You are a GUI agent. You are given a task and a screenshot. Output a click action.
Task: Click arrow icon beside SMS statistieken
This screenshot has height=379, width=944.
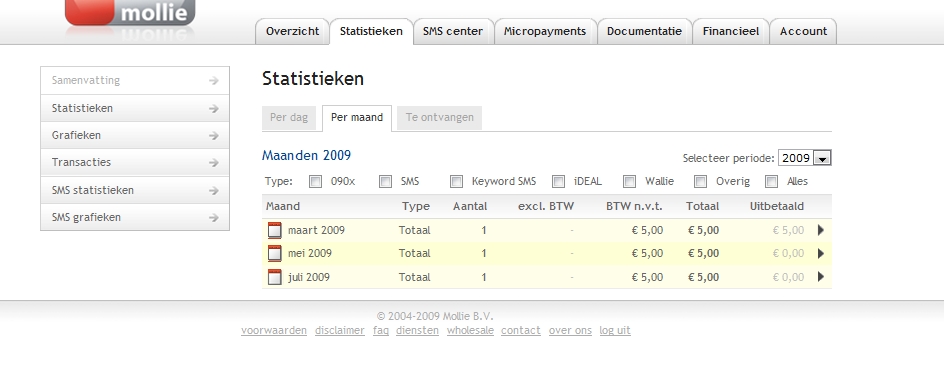tap(214, 191)
